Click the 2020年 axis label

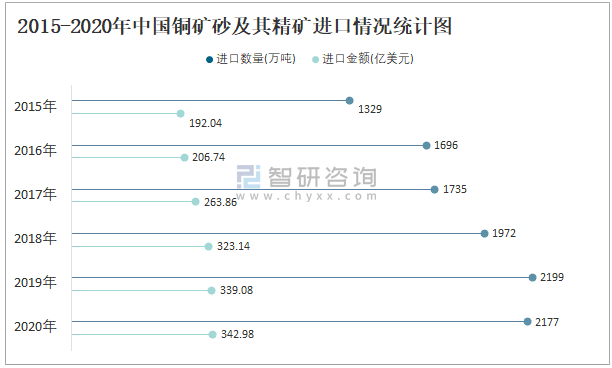point(36,326)
